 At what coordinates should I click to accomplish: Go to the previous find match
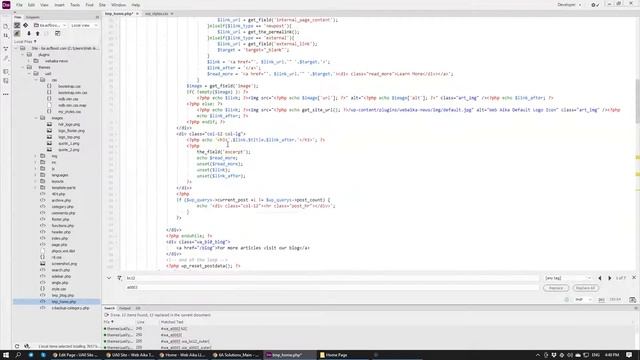coord(600,278)
